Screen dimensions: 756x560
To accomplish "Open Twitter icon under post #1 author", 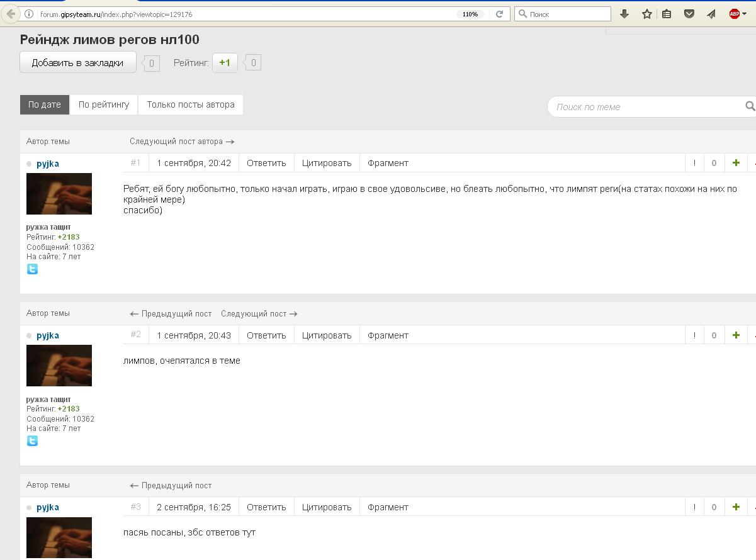I will coord(32,269).
